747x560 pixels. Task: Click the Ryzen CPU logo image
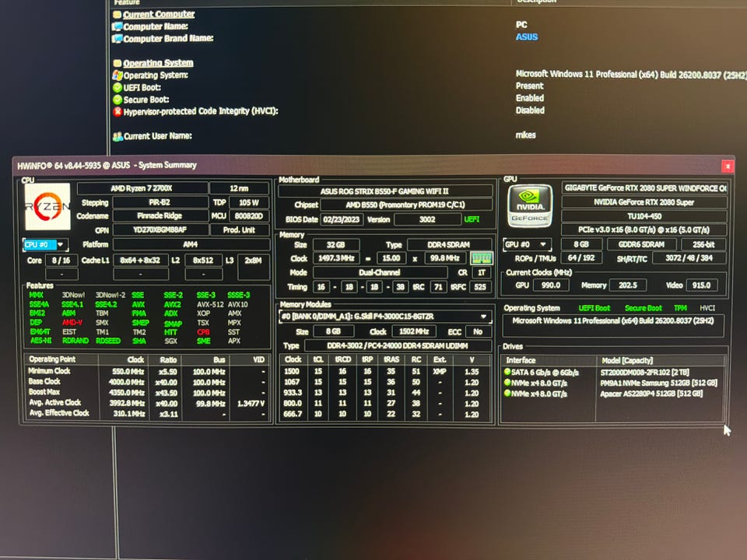[47, 207]
